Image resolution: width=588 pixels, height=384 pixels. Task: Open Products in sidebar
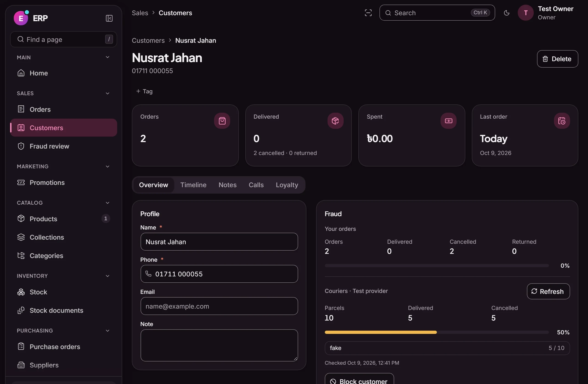(63, 219)
